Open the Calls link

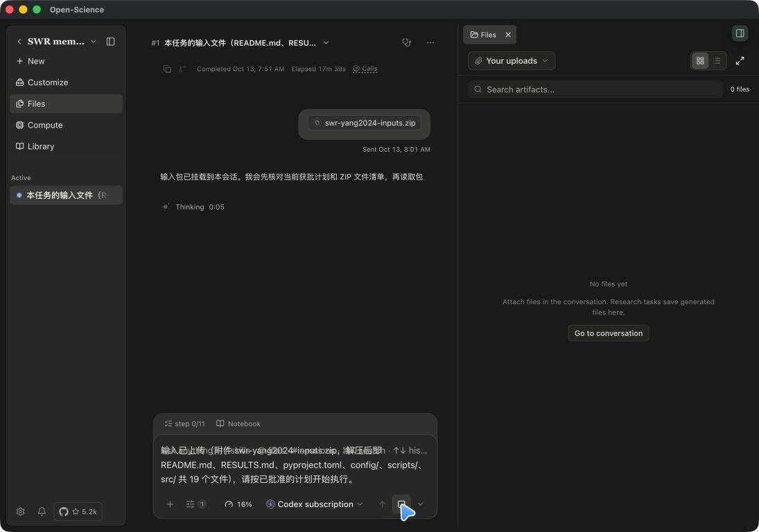365,69
